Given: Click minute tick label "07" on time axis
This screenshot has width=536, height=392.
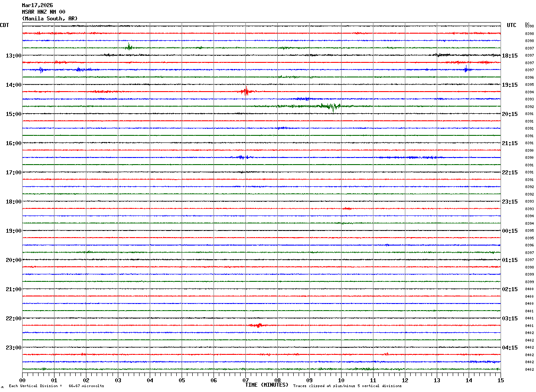Looking at the screenshot, I should (245, 380).
